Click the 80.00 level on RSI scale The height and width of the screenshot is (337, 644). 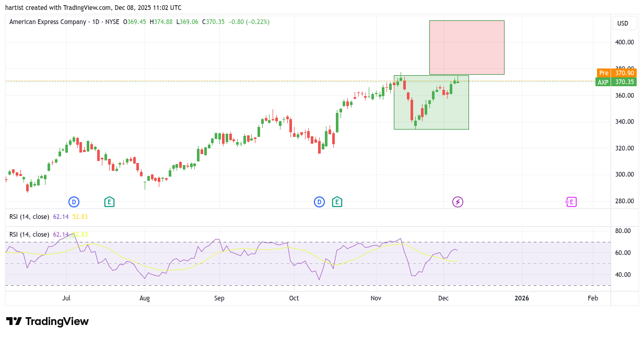[x=623, y=231]
